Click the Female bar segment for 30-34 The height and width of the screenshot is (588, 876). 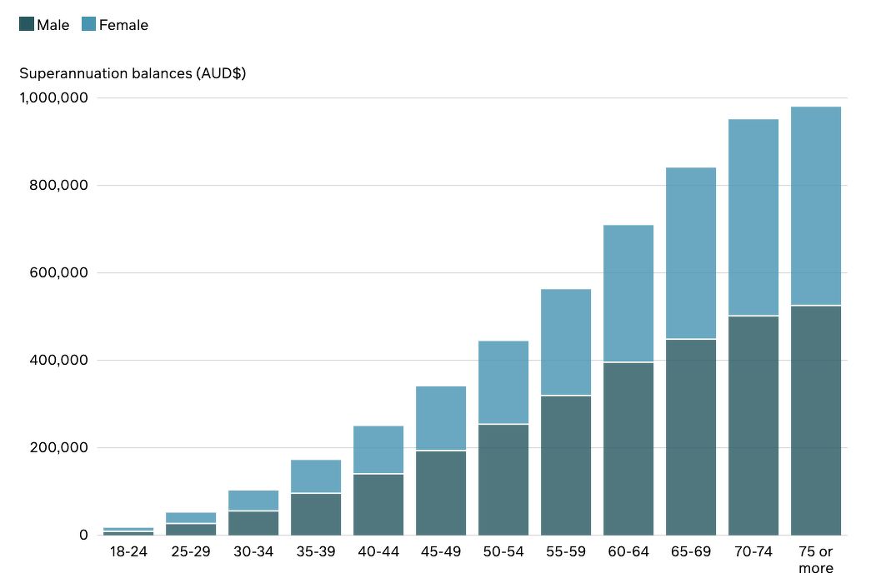(x=253, y=501)
